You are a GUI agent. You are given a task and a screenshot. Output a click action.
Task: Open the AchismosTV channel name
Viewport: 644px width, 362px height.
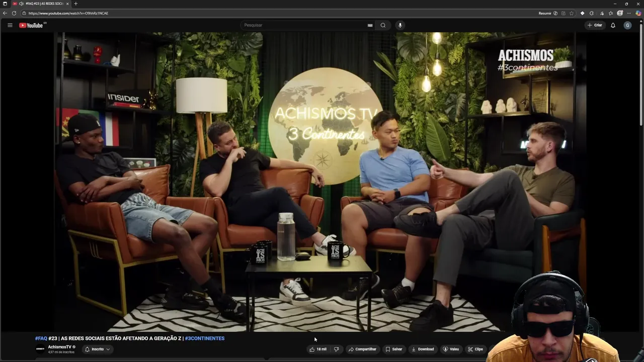point(59,347)
